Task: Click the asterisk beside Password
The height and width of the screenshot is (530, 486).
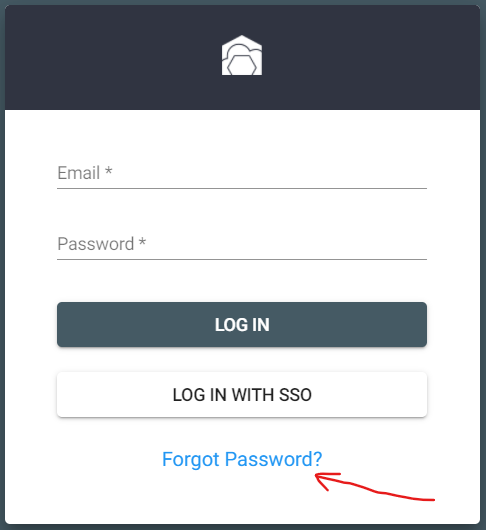Action: tap(142, 241)
